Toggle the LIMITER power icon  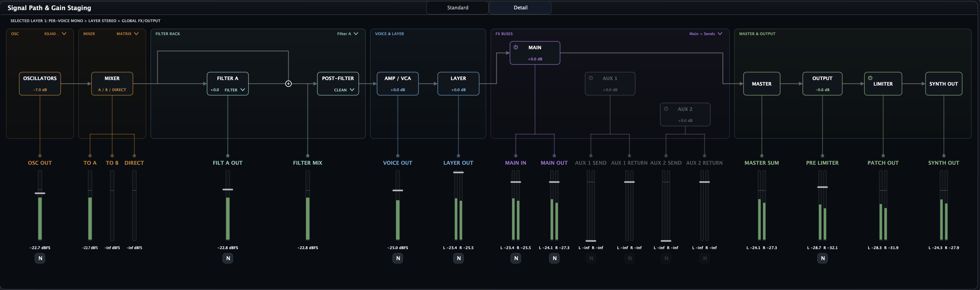pos(870,77)
